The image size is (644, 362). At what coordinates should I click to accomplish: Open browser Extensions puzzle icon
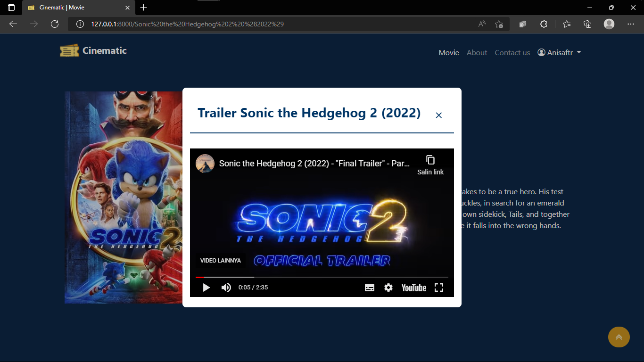pos(544,24)
